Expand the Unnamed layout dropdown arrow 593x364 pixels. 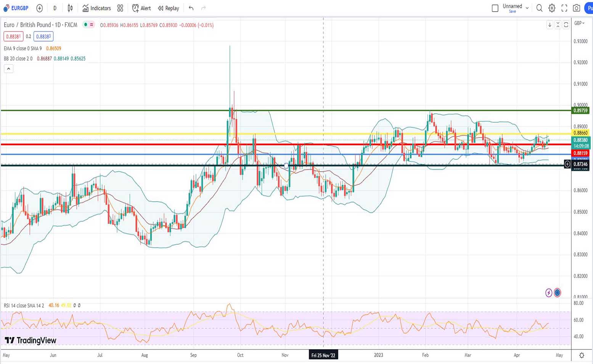527,8
